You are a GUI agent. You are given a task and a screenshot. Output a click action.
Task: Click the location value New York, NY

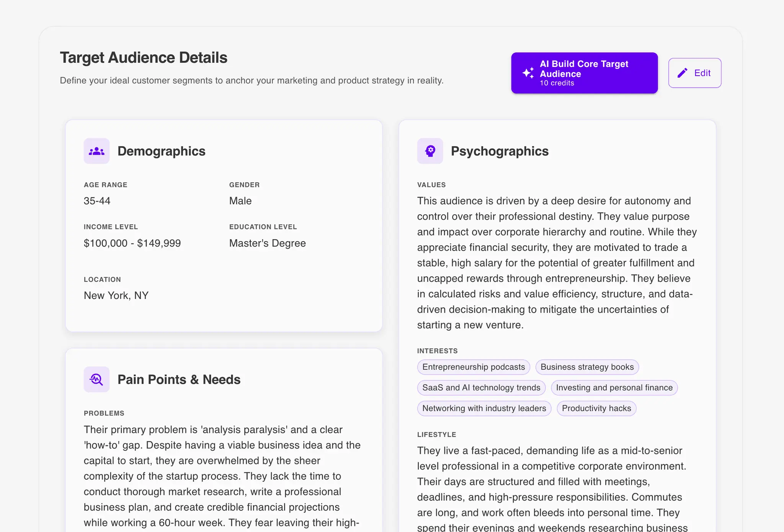[x=116, y=295]
